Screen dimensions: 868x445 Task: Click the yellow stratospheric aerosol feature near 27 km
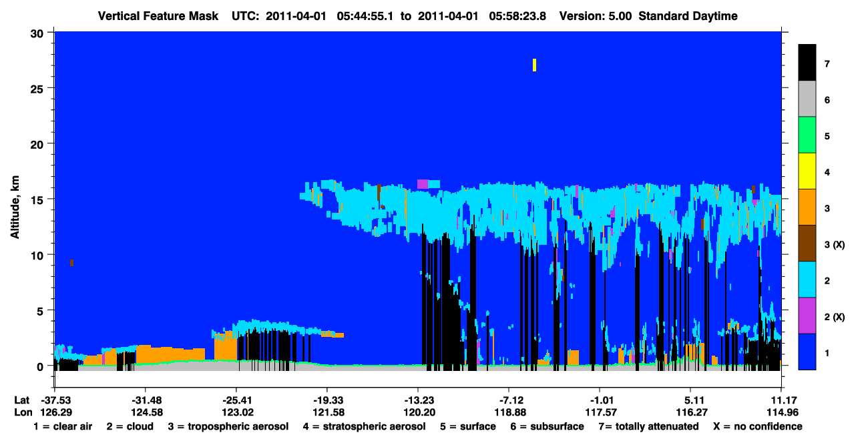pyautogui.click(x=535, y=65)
